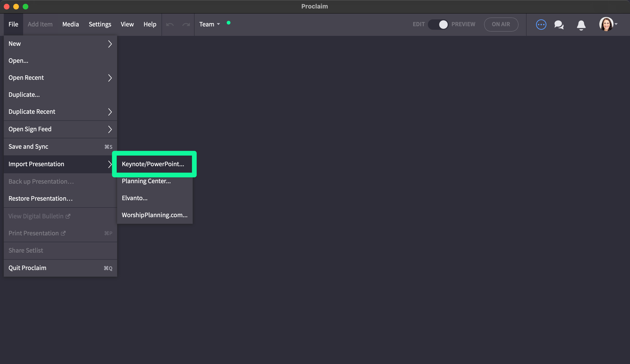The height and width of the screenshot is (364, 630).
Task: Select Restore Presentation...
Action: (x=60, y=199)
